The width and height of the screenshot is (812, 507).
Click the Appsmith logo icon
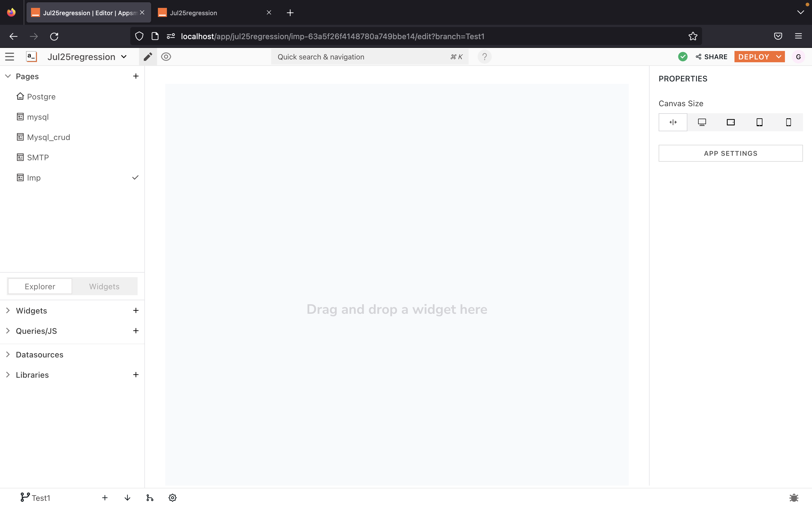pyautogui.click(x=32, y=57)
